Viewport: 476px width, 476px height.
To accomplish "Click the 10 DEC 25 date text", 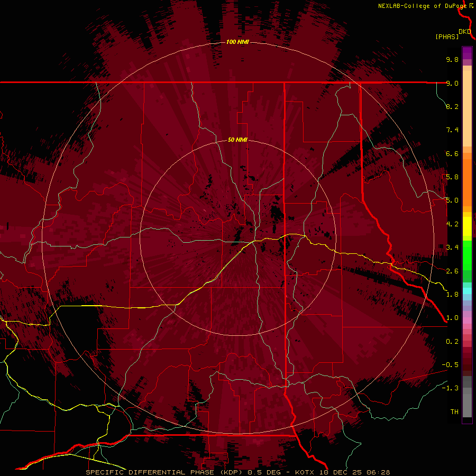I will click(341, 472).
